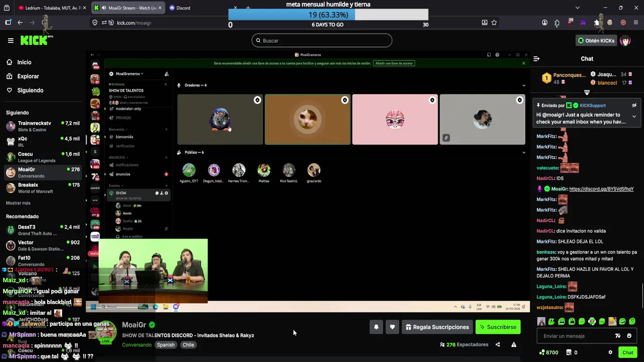The width and height of the screenshot is (644, 362).
Task: Dismiss the Discord passkey banner
Action: click(x=523, y=63)
